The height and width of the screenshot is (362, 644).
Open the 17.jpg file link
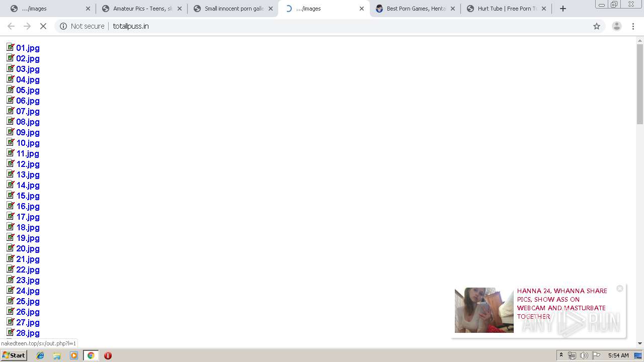[28, 217]
